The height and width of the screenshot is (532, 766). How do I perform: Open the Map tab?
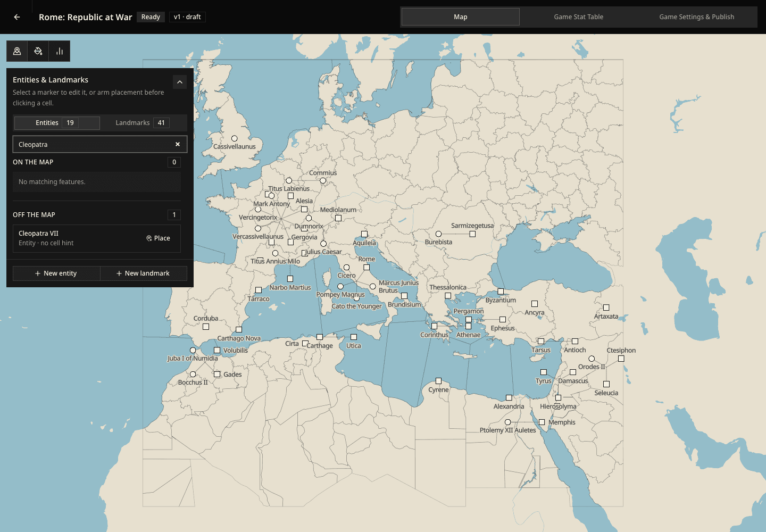click(x=461, y=17)
